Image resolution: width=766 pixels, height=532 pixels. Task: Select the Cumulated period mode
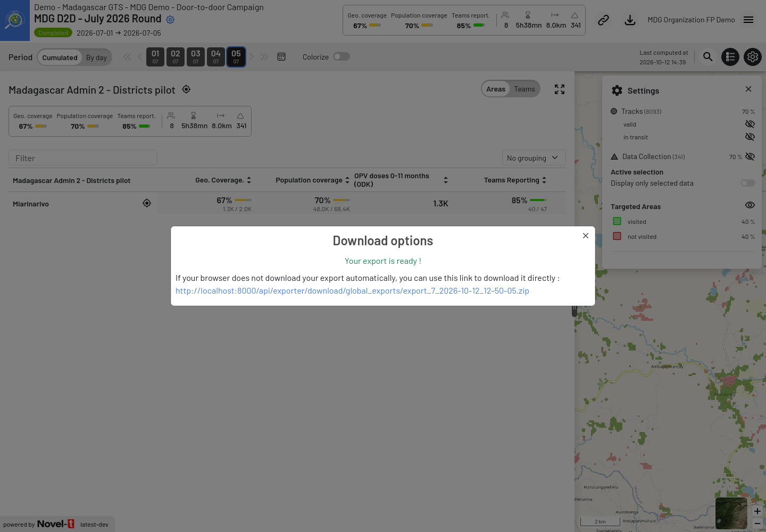(x=60, y=57)
